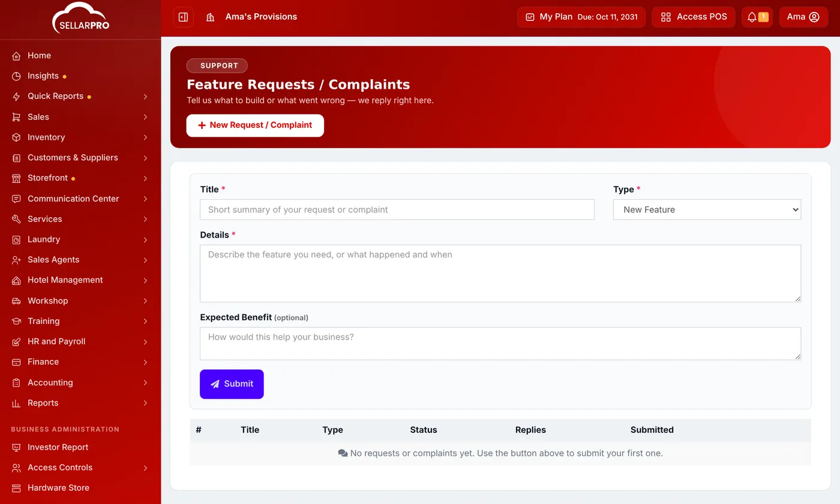Click the Services wrench icon
The height and width of the screenshot is (504, 840).
(x=16, y=219)
